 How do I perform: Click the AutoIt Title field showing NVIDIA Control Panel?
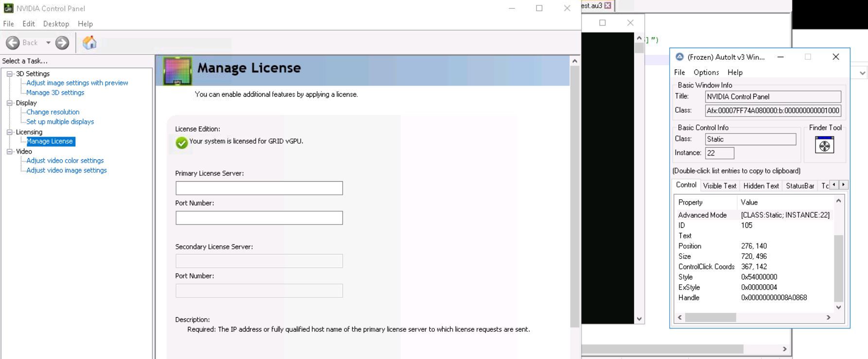pyautogui.click(x=773, y=97)
